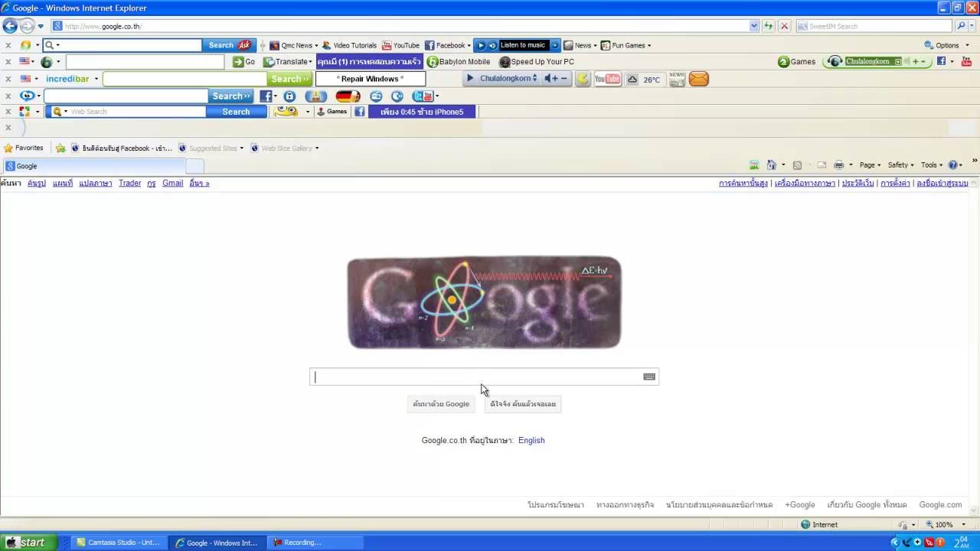Screen dimensions: 980x551
Task: Open the Favorites star button
Action: [x=24, y=148]
